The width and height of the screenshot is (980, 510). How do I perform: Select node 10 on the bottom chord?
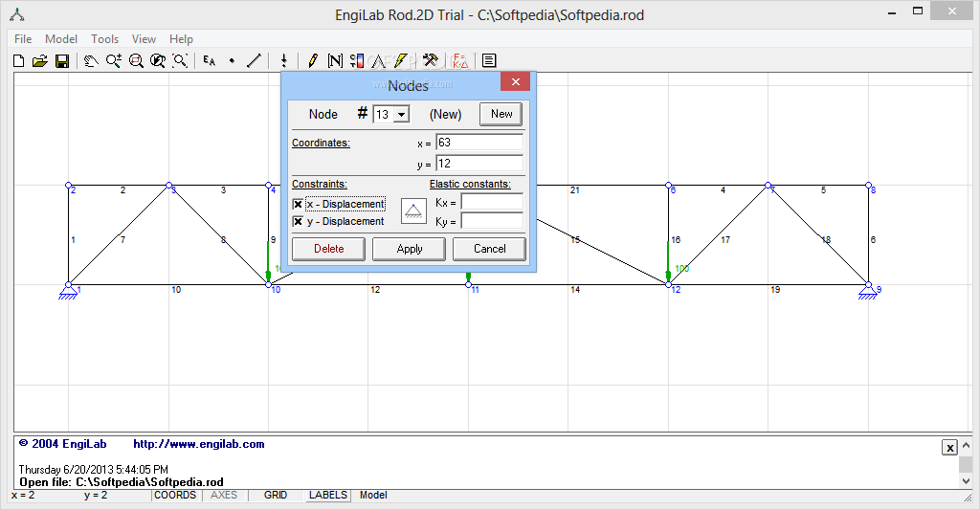(269, 285)
